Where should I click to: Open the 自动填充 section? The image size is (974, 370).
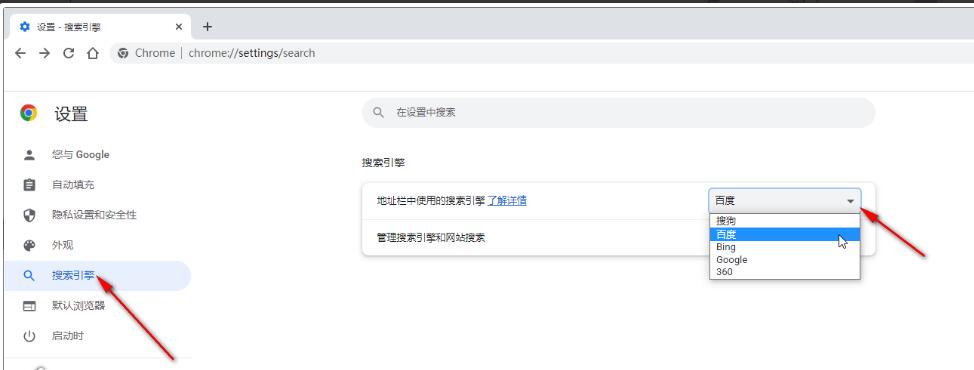coord(97,185)
